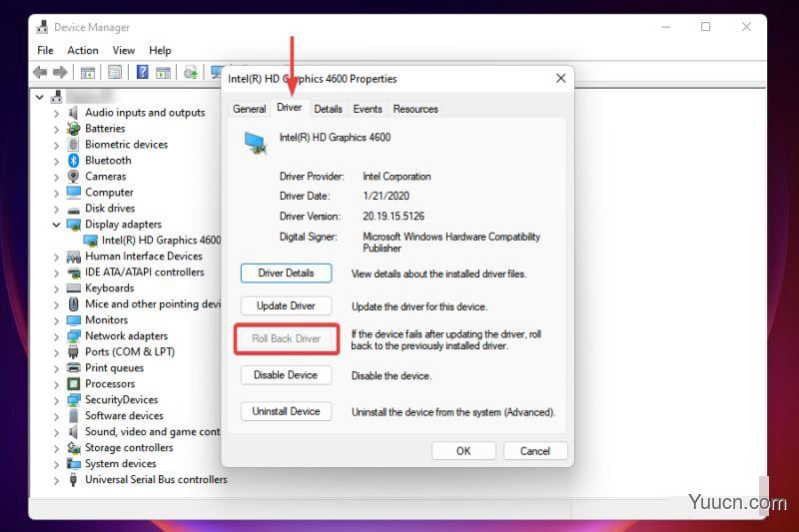Switch to the Resources tab
799x532 pixels.
click(415, 109)
